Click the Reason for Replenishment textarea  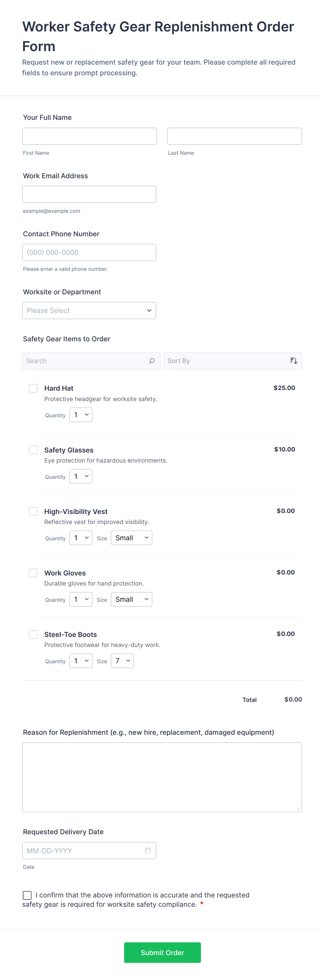point(162,777)
